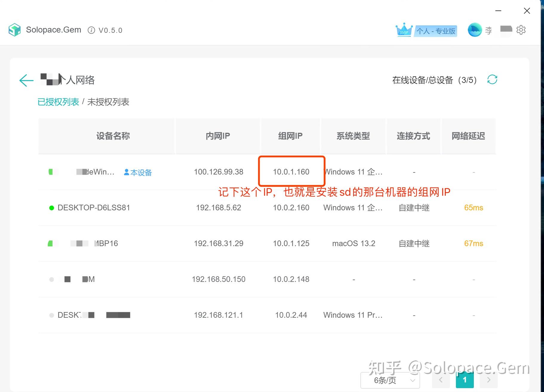
Task: Go to the next page
Action: pyautogui.click(x=488, y=380)
